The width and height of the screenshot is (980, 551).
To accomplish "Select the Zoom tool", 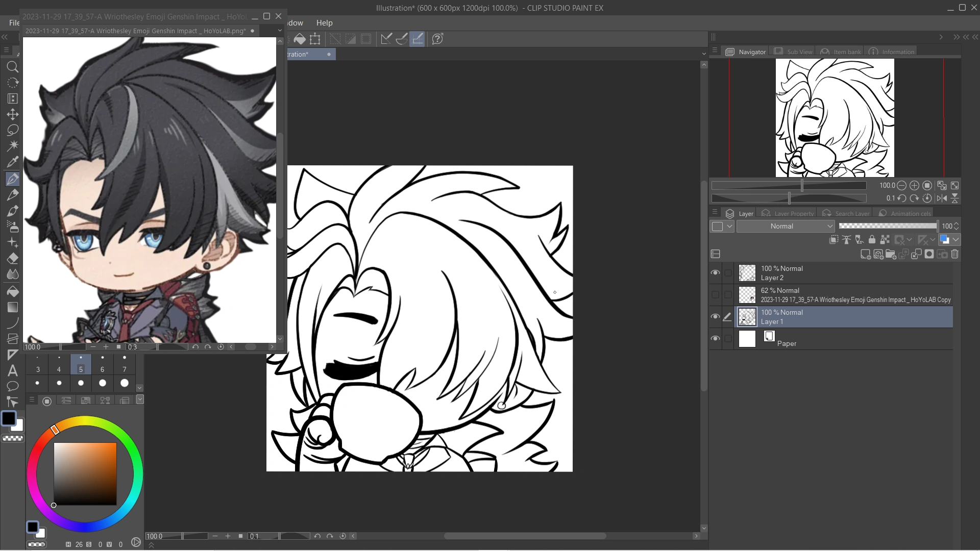I will point(13,67).
